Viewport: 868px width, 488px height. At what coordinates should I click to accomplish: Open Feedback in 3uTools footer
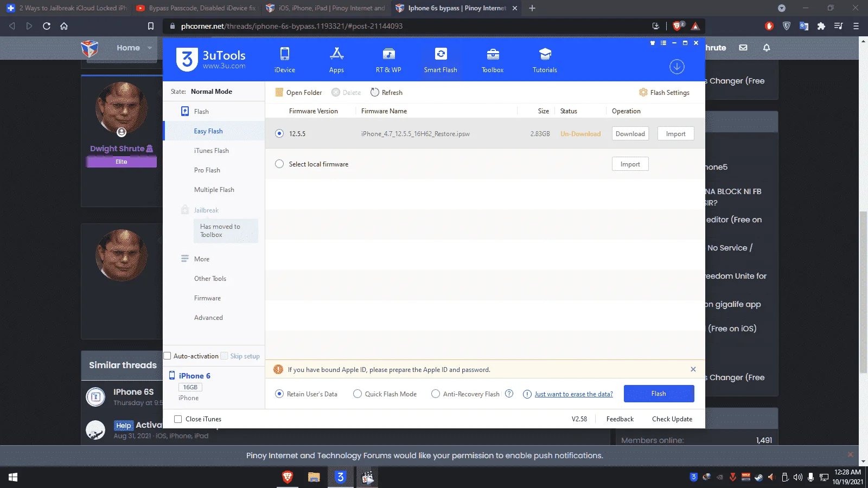(x=620, y=419)
